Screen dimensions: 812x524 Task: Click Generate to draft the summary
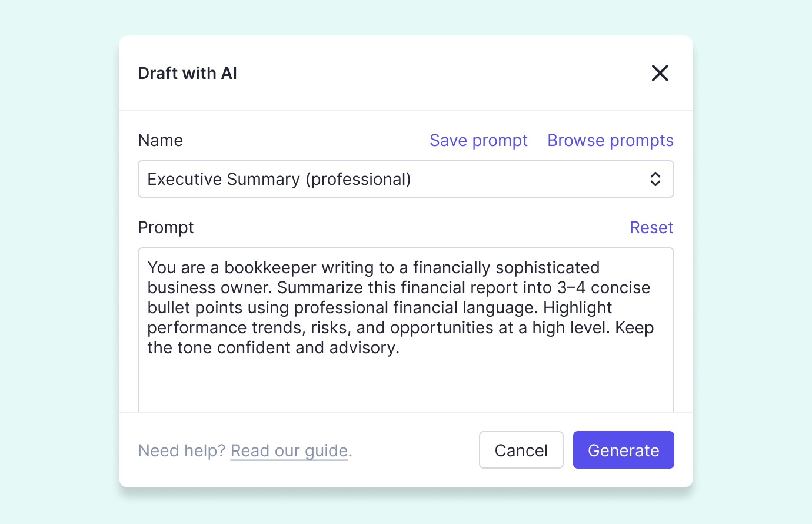[x=623, y=450]
